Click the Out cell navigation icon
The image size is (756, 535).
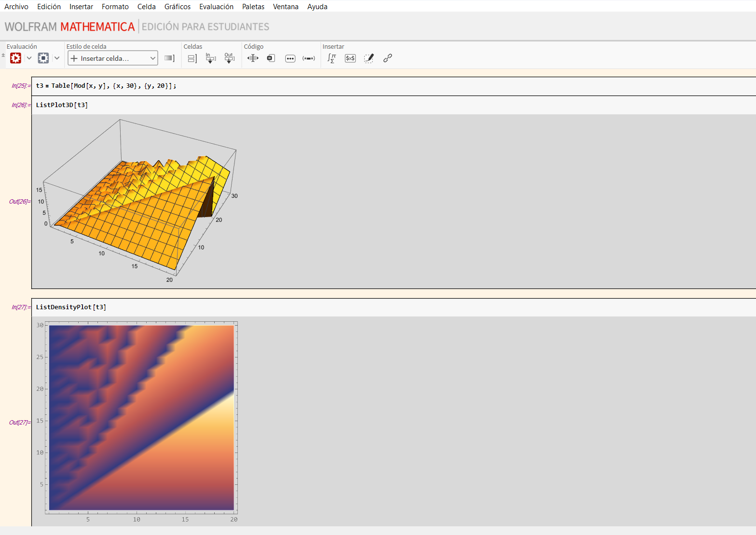point(229,58)
